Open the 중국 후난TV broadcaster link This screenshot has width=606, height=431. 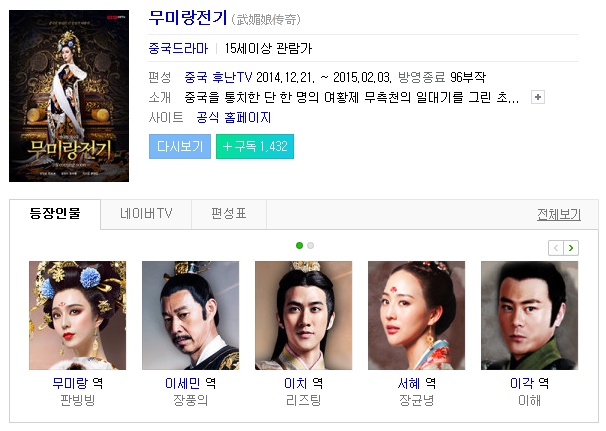point(218,77)
